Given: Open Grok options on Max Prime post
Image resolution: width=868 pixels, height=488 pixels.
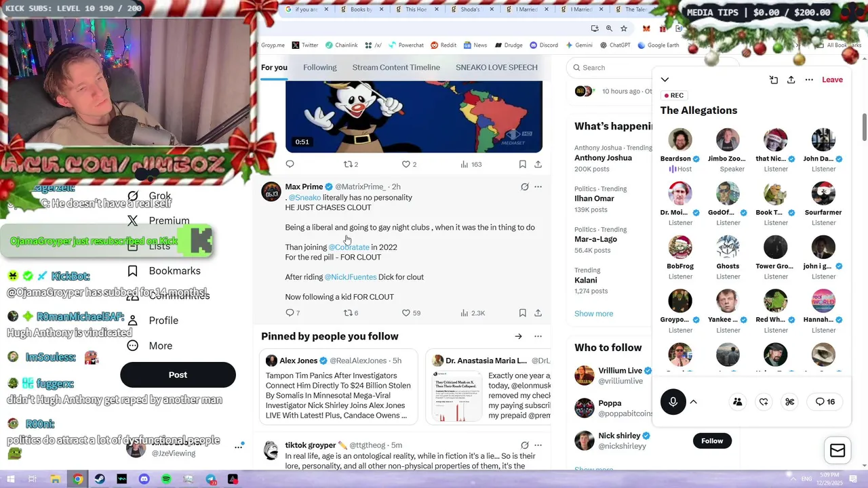Looking at the screenshot, I should coord(524,186).
